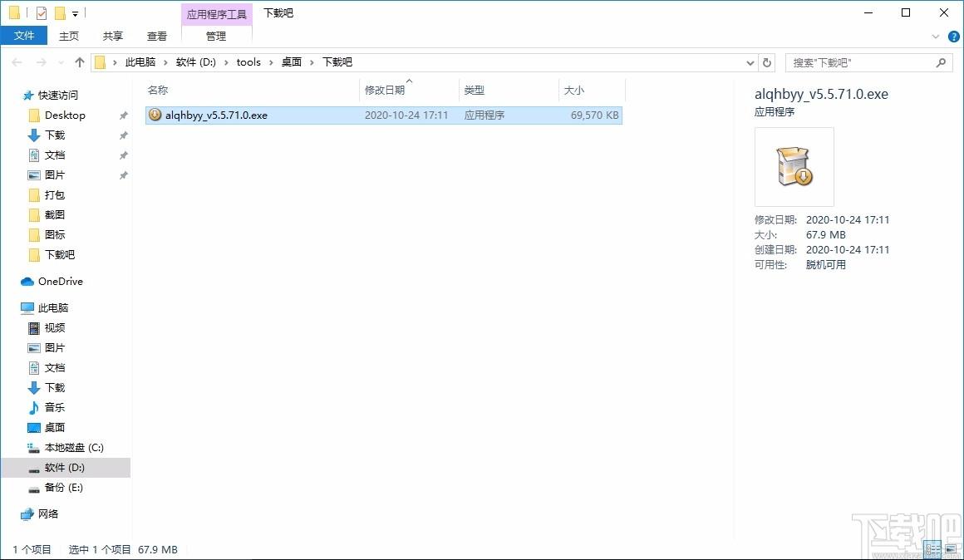This screenshot has width=964, height=560.
Task: Open the 图标 folder in quick access
Action: pos(55,234)
